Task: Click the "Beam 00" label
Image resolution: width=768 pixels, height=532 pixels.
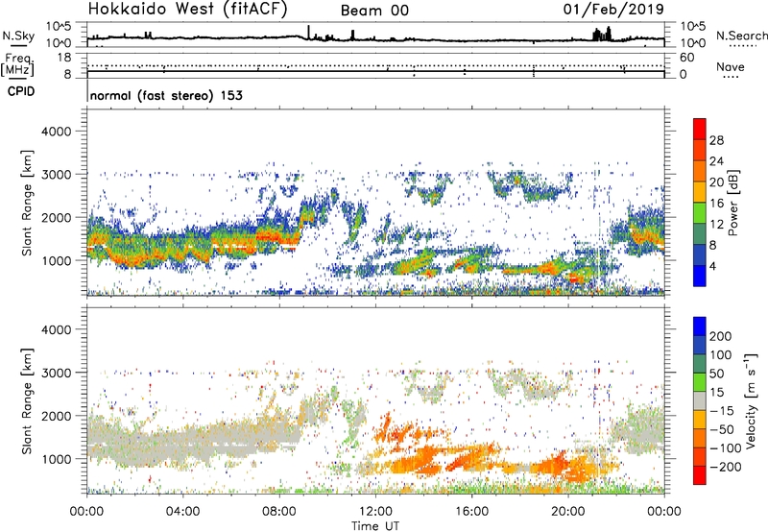Action: (374, 11)
